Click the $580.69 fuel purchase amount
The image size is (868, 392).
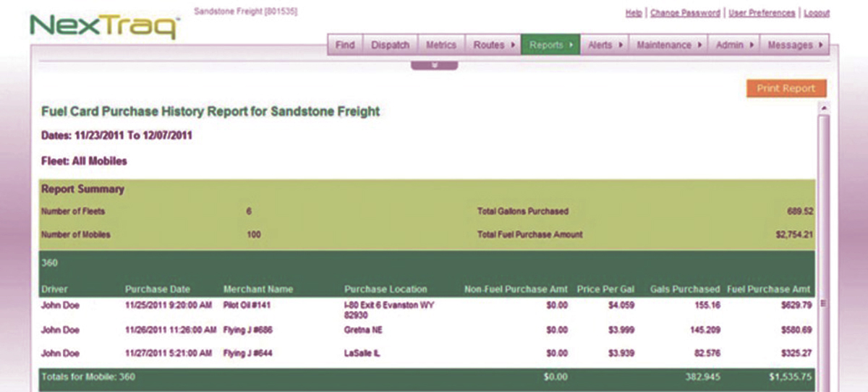click(796, 330)
